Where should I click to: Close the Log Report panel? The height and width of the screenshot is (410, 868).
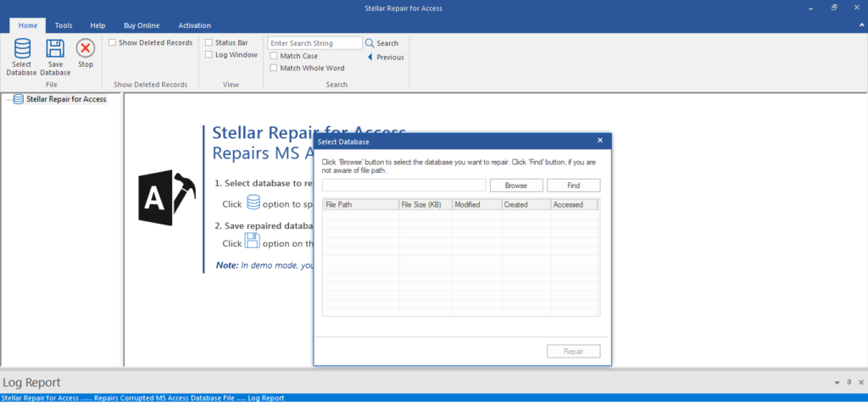tap(861, 382)
